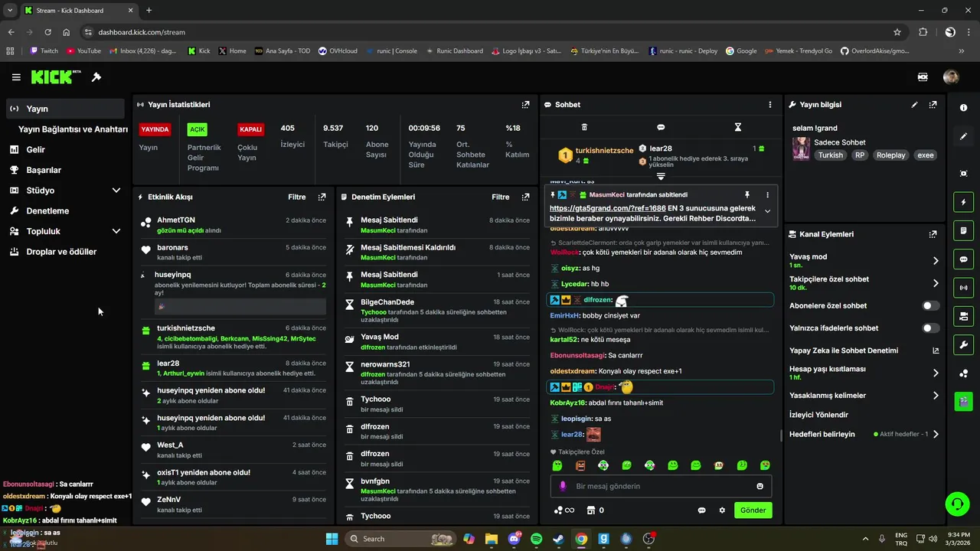Click the trash icon in the Sohbet toolbar

tap(584, 127)
